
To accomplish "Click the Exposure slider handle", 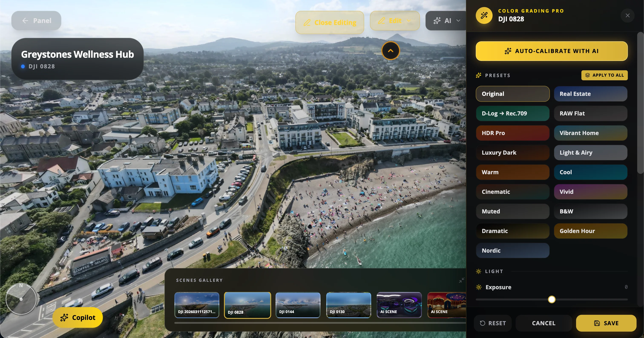I will [x=552, y=299].
